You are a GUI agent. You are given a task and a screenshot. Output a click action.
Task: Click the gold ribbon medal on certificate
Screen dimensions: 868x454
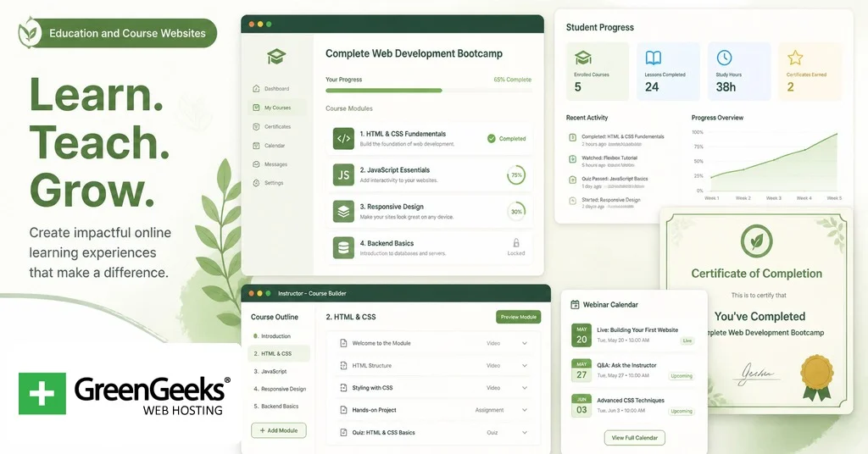point(817,378)
